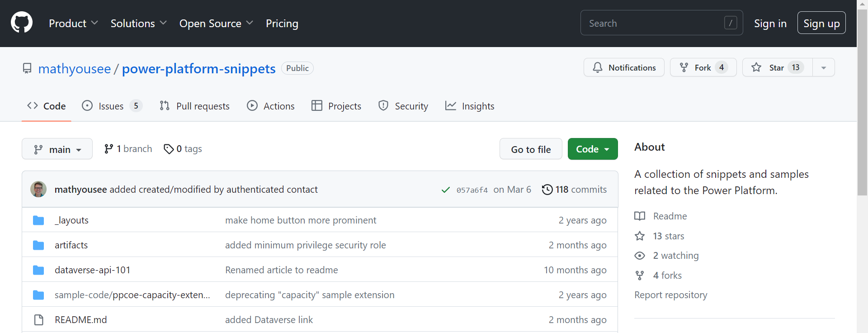Open the _layouts folder name
Screen dimensions: 868x333
[x=71, y=220]
